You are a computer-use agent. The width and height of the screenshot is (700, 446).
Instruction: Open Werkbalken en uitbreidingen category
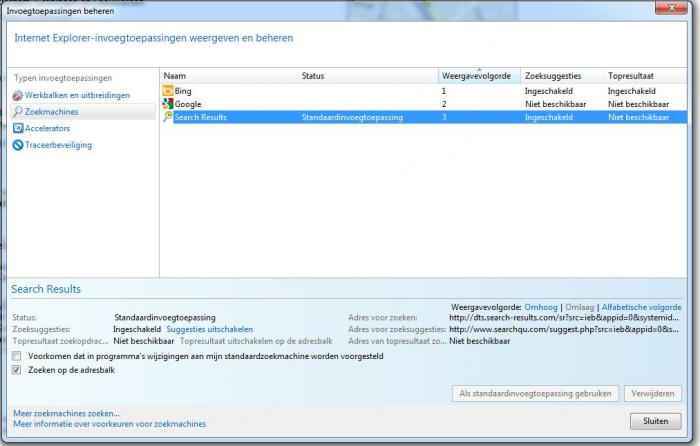coord(77,95)
